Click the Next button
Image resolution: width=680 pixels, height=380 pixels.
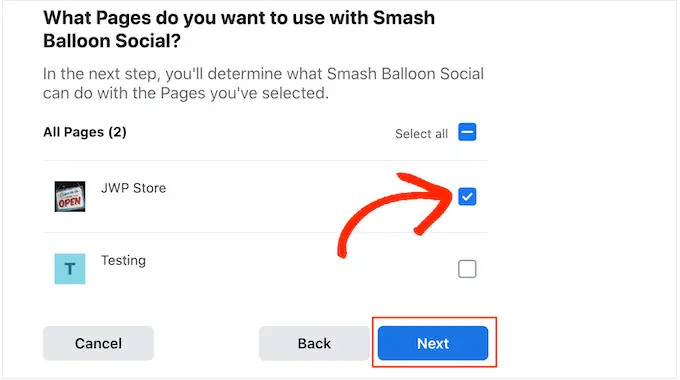pos(433,343)
